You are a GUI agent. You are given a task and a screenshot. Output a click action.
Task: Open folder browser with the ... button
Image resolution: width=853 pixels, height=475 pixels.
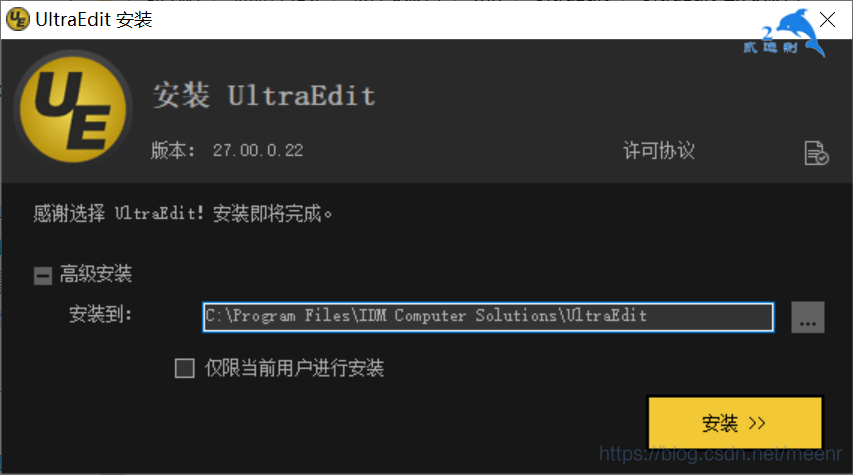[808, 317]
